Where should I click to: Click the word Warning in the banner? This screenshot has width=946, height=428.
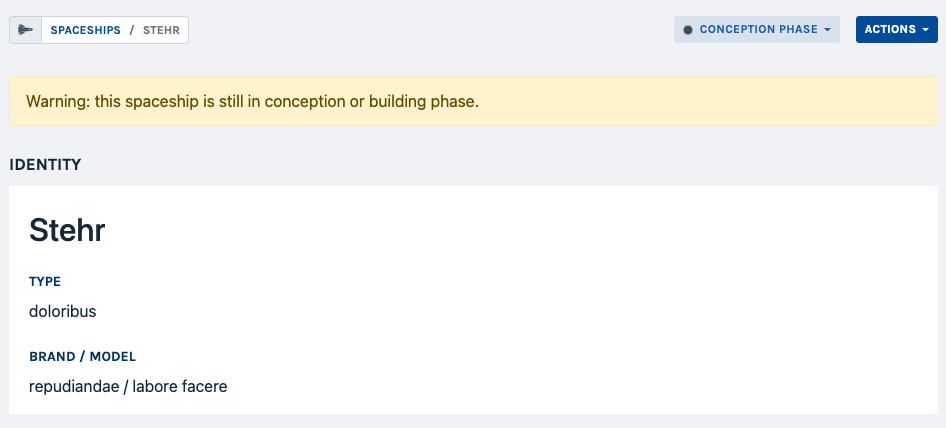tap(56, 101)
